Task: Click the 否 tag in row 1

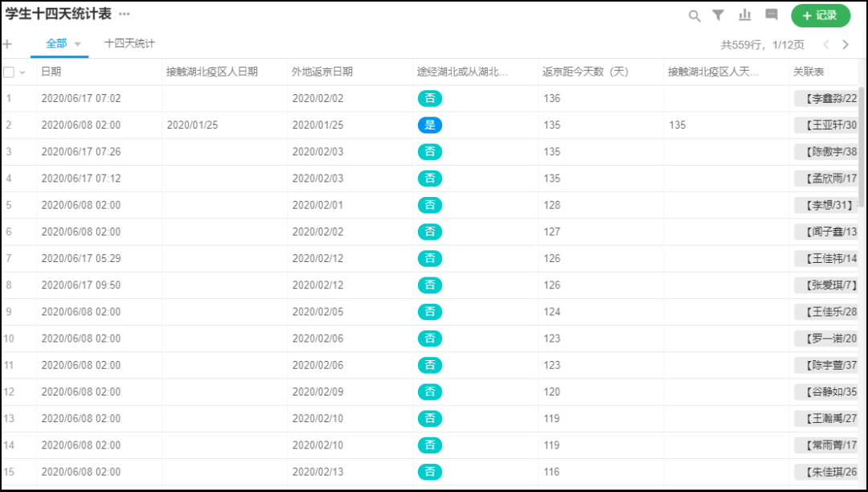Action: (x=430, y=99)
